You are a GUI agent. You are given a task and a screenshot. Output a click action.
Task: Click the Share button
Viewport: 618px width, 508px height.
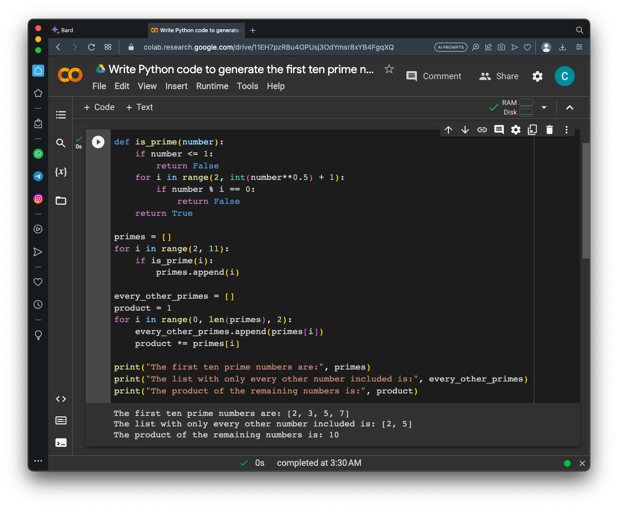[499, 76]
